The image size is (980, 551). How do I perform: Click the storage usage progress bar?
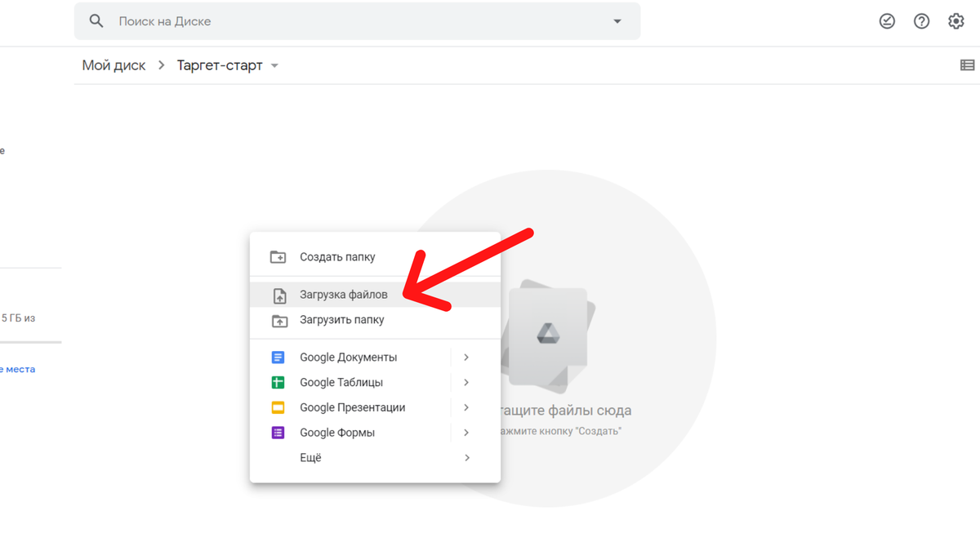(30, 342)
